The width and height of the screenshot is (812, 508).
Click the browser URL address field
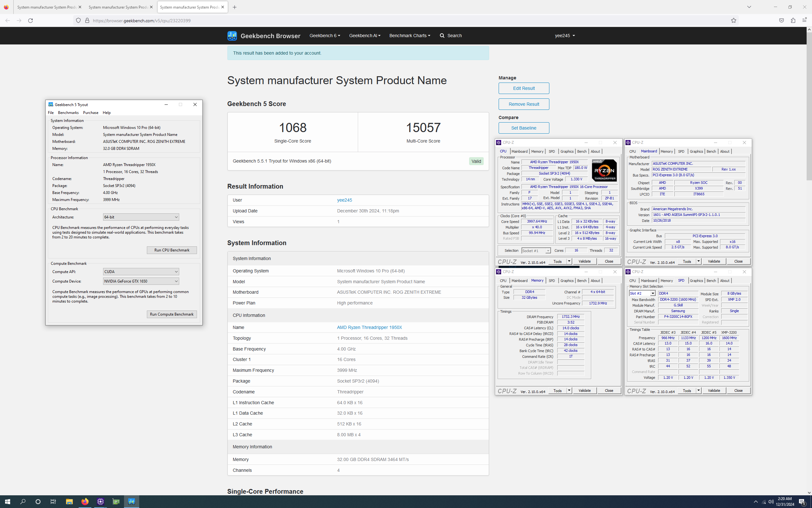click(x=406, y=21)
